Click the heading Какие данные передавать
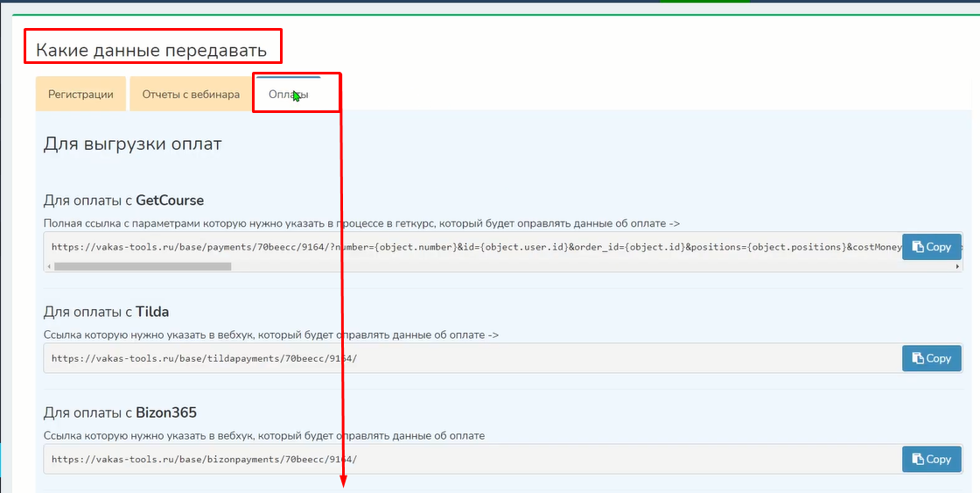This screenshot has height=493, width=980. [x=151, y=51]
